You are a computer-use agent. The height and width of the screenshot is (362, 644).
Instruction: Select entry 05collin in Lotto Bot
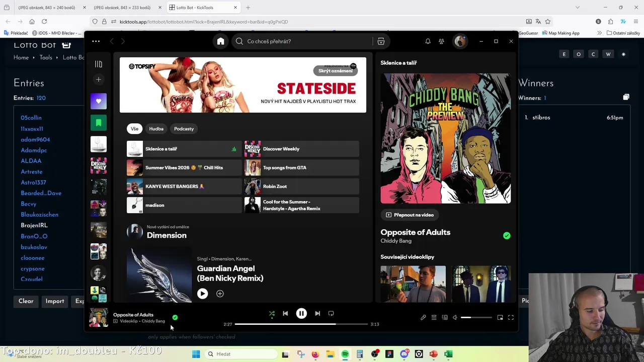(x=31, y=118)
